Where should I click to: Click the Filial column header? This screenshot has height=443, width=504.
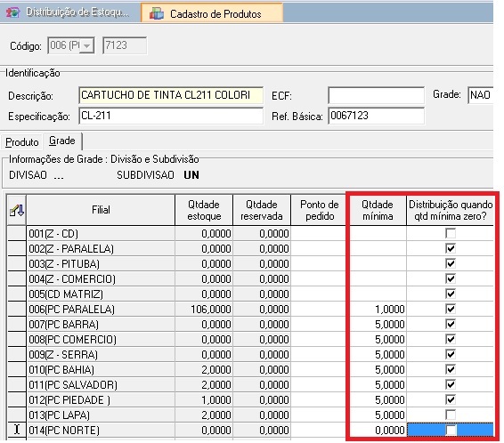pos(101,210)
